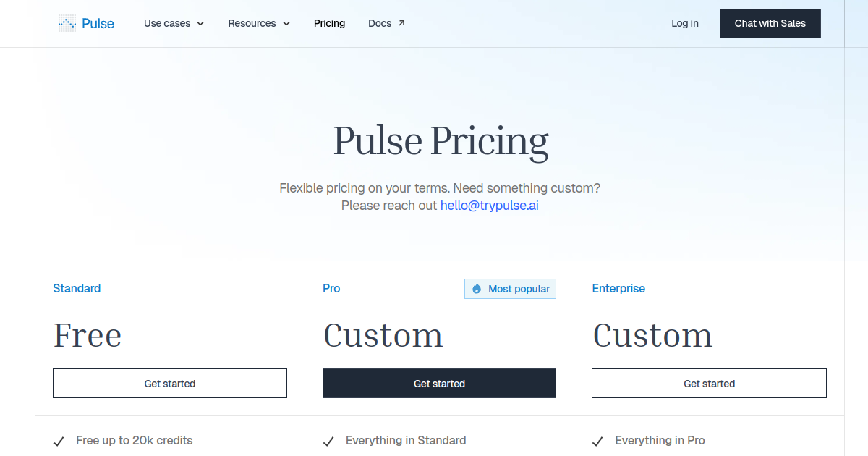Click checkmark beside Free up to 20k credits
868x456 pixels.
59,441
